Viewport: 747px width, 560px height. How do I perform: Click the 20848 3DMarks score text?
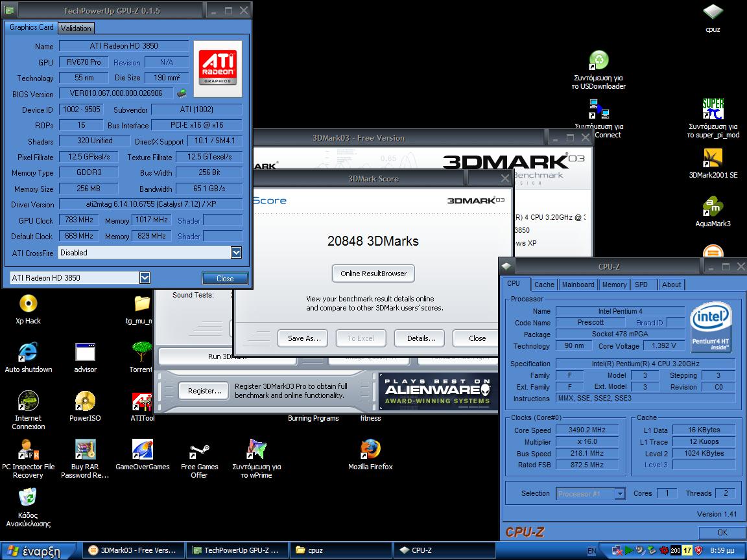point(373,241)
